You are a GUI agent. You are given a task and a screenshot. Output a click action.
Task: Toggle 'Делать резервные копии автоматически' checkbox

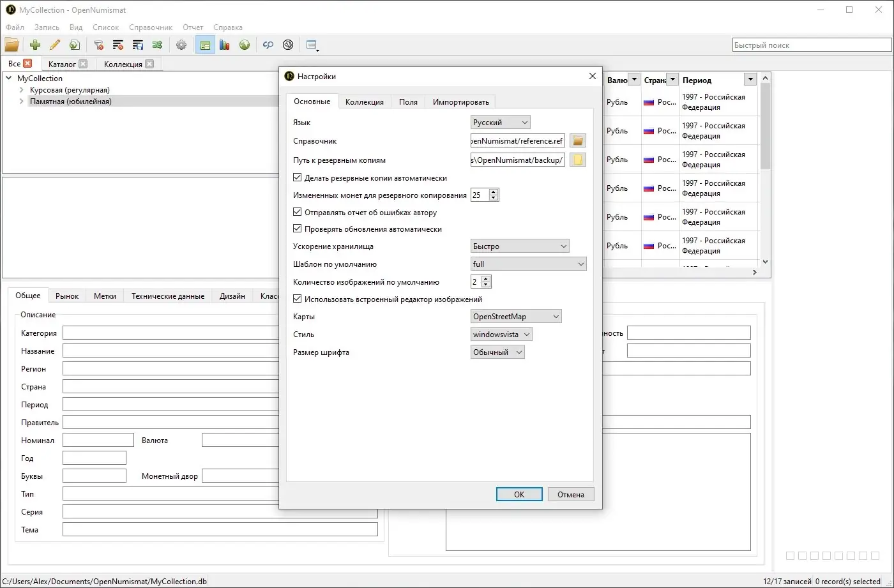pyautogui.click(x=297, y=178)
